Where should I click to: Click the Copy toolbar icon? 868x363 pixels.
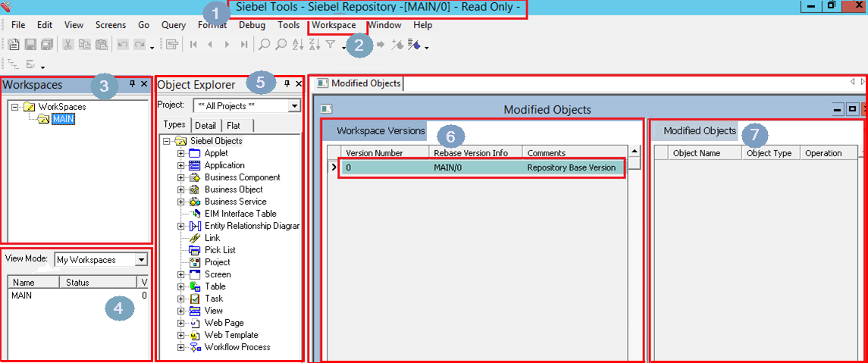(85, 45)
